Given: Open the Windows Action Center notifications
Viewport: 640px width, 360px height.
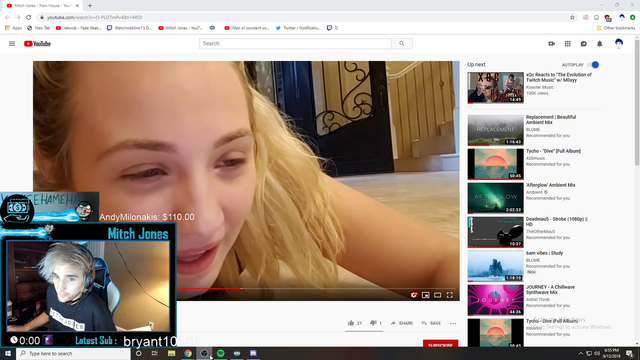Looking at the screenshot, I should (630, 353).
